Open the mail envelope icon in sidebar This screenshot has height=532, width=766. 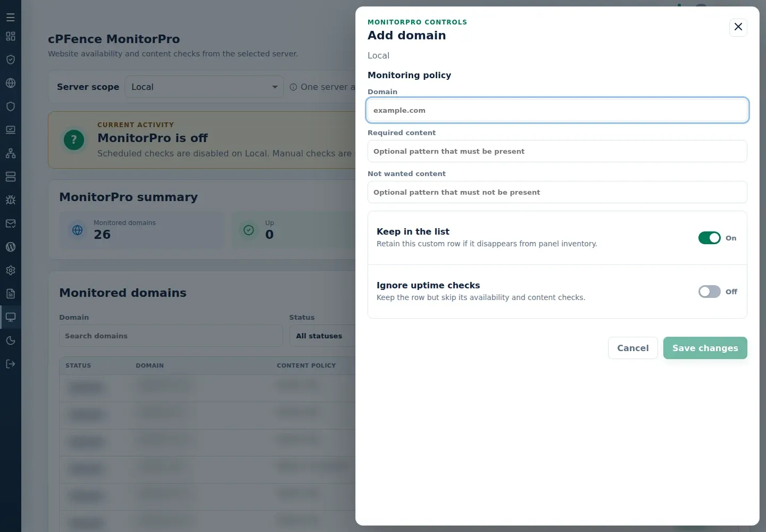pos(11,223)
